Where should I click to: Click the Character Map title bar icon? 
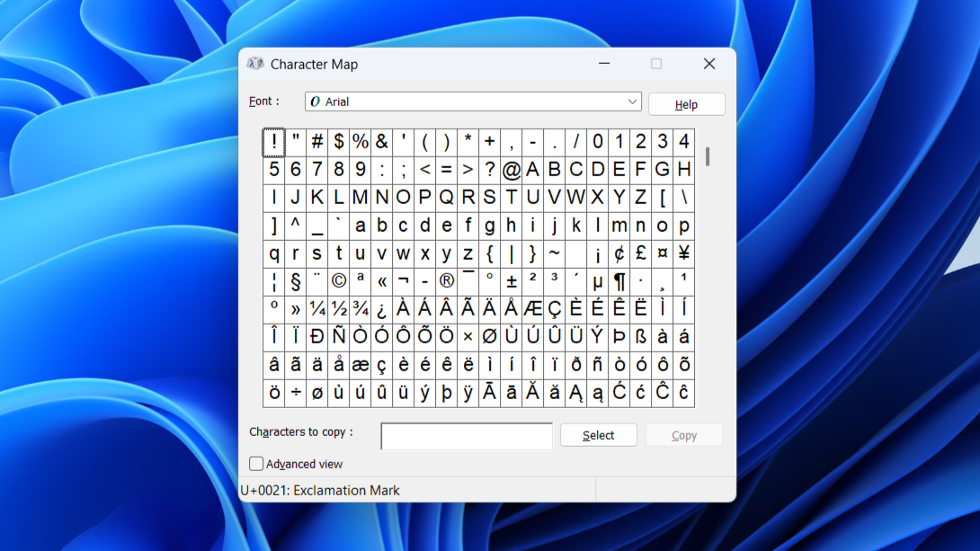(x=255, y=64)
